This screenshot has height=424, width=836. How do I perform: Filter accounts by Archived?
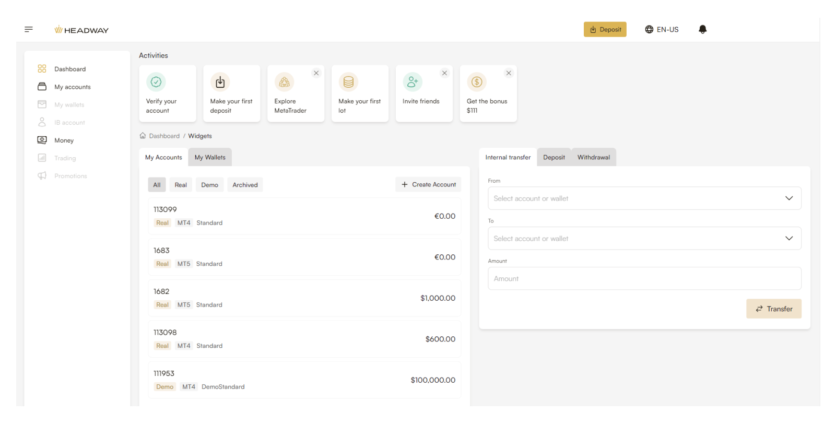245,185
